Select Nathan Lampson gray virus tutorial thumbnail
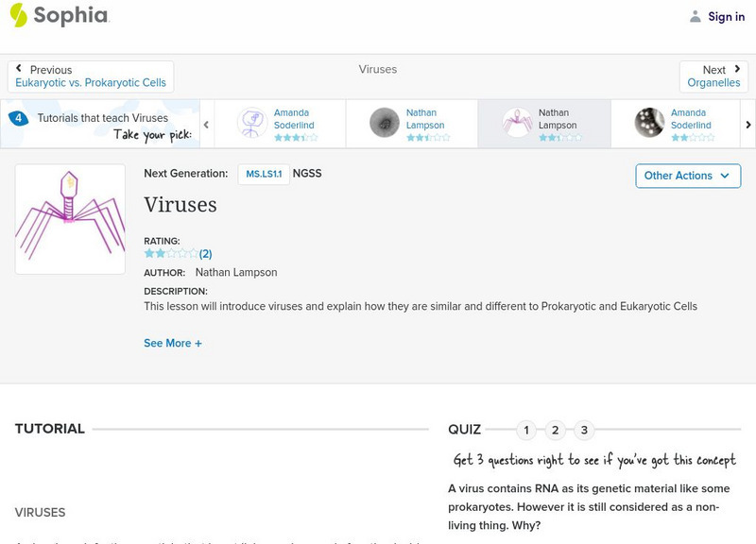This screenshot has width=756, height=544. pyautogui.click(x=385, y=123)
